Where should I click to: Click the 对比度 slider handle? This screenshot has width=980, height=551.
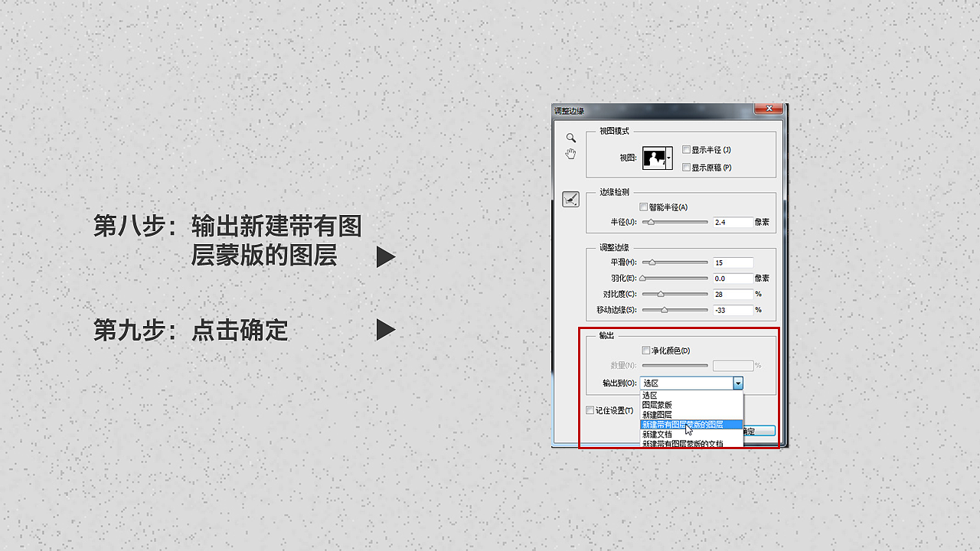pyautogui.click(x=661, y=295)
